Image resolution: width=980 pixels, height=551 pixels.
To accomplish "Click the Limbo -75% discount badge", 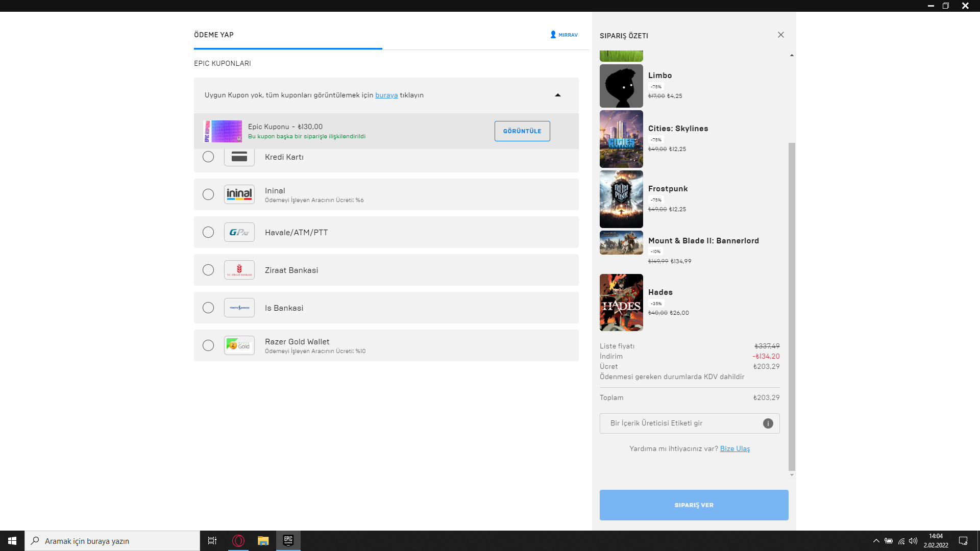I will [656, 87].
